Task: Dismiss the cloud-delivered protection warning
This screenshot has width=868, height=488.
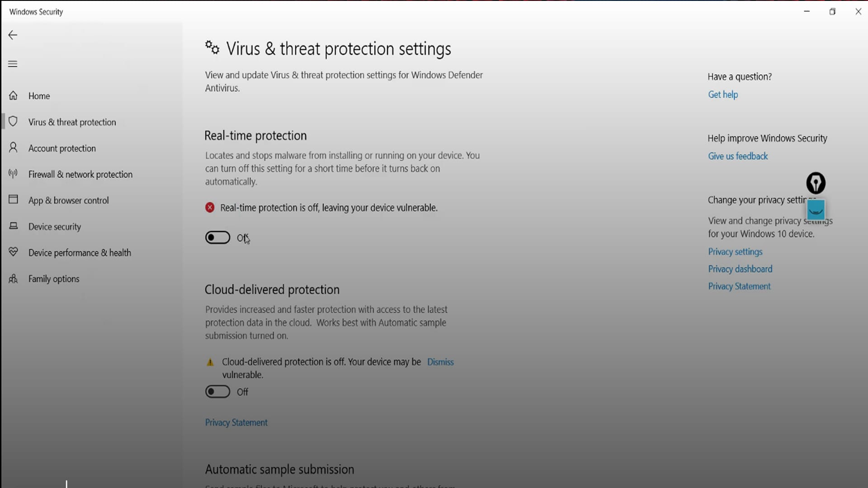Action: point(440,362)
